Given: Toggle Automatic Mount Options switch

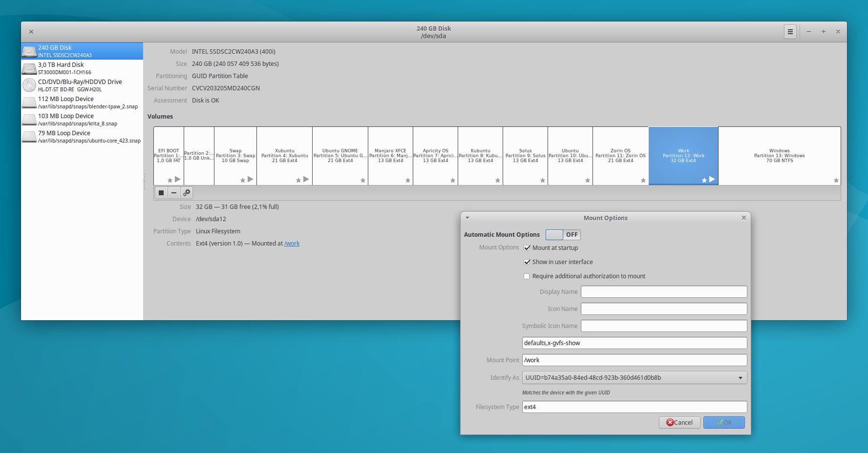Looking at the screenshot, I should [x=563, y=235].
